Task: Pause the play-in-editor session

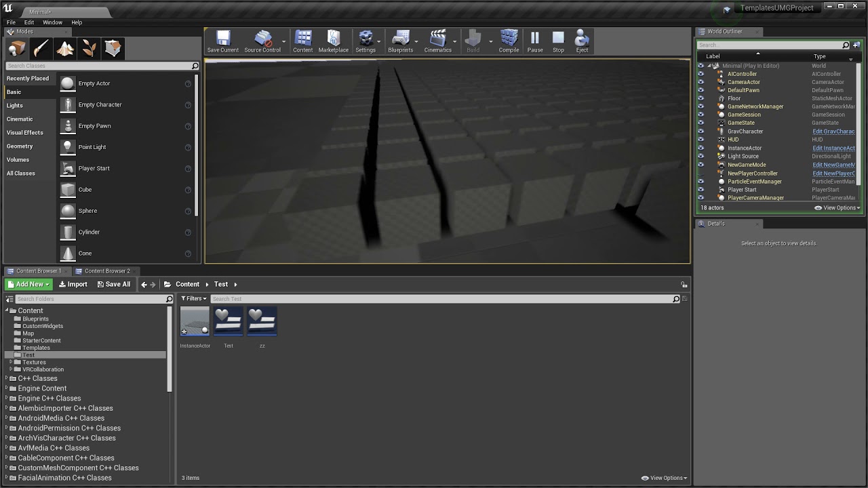Action: pos(535,41)
